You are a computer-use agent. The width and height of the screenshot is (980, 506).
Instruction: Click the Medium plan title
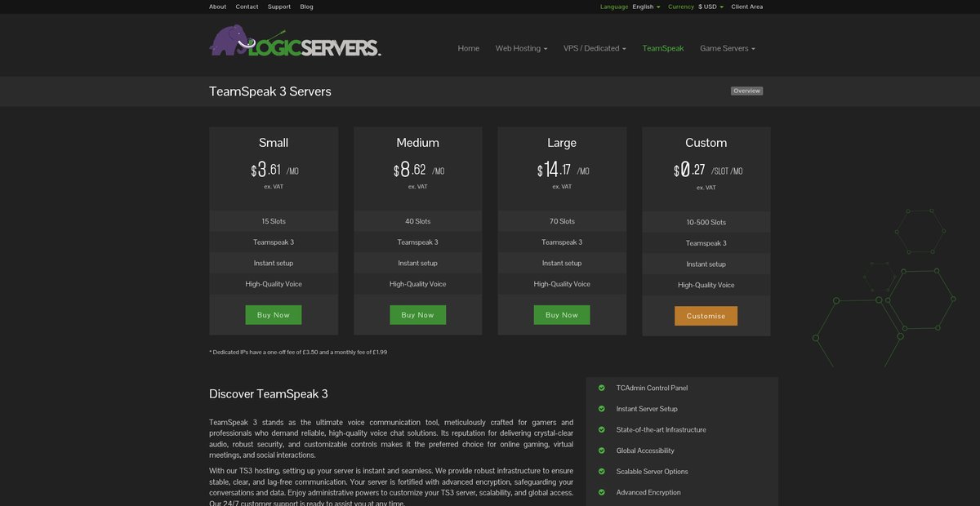pyautogui.click(x=418, y=142)
